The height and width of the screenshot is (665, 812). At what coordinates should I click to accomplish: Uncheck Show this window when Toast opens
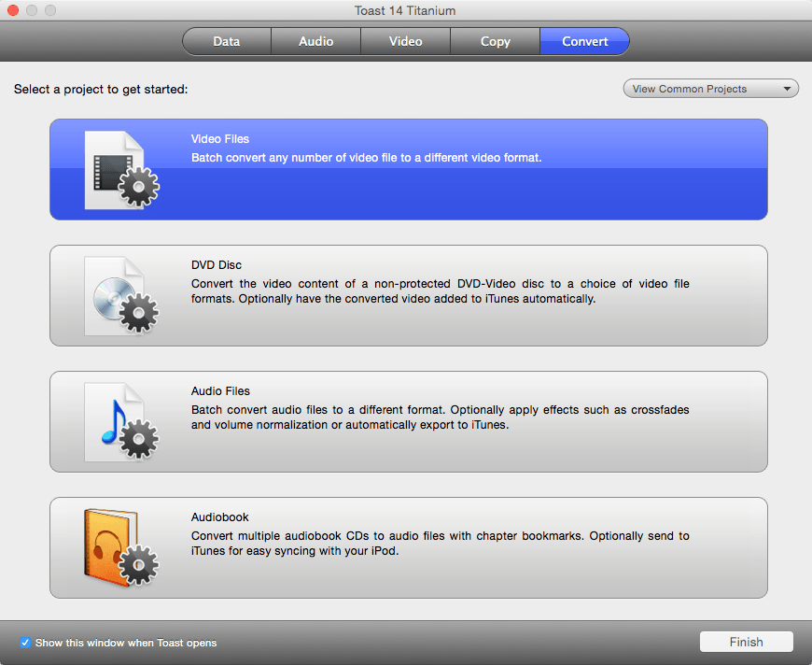pyautogui.click(x=25, y=643)
